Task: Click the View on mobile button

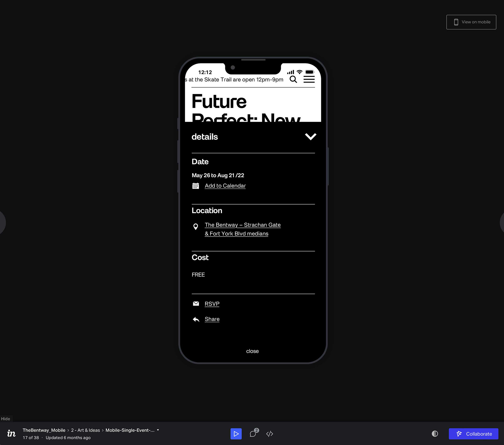Action: (x=471, y=22)
